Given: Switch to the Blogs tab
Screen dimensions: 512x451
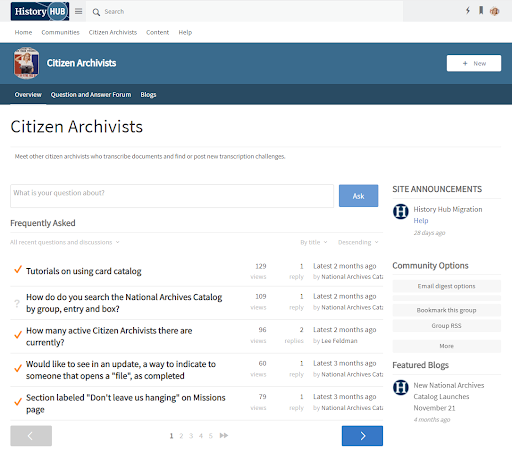Looking at the screenshot, I should 148,95.
